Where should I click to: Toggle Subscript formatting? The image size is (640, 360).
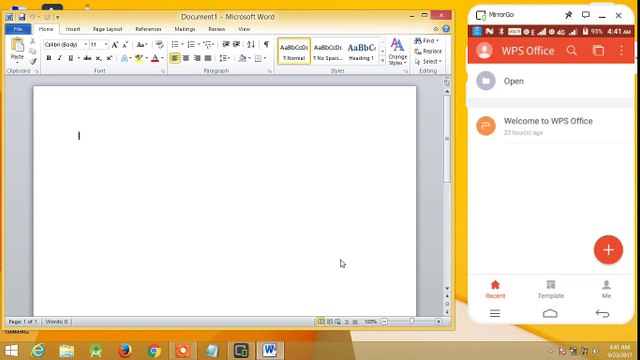click(98, 58)
